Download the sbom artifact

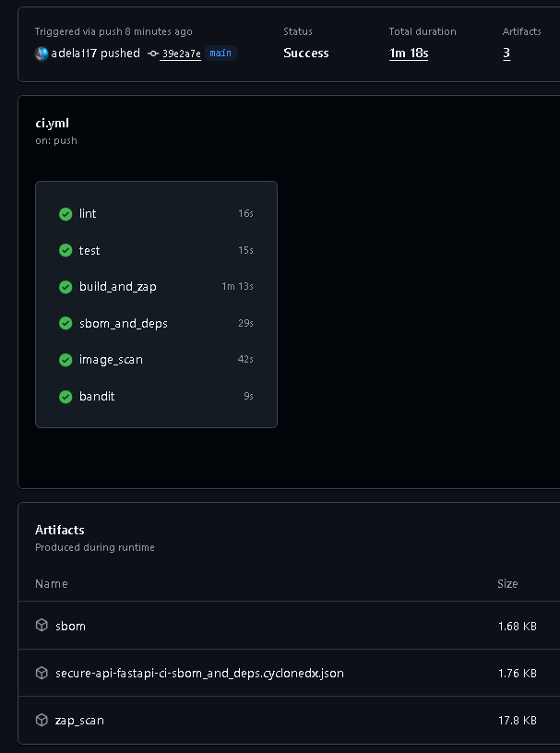point(70,626)
